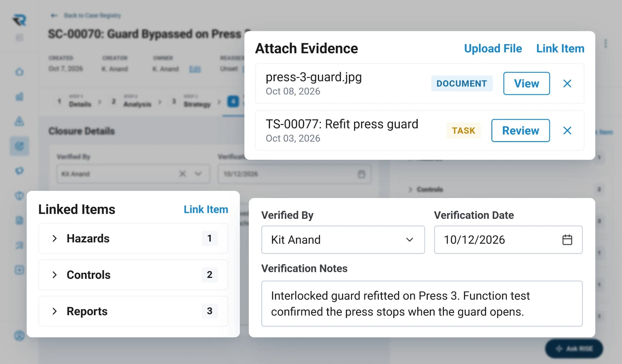Open the Verified By Kit Anand dropdown
Image resolution: width=622 pixels, height=364 pixels.
[x=343, y=240]
